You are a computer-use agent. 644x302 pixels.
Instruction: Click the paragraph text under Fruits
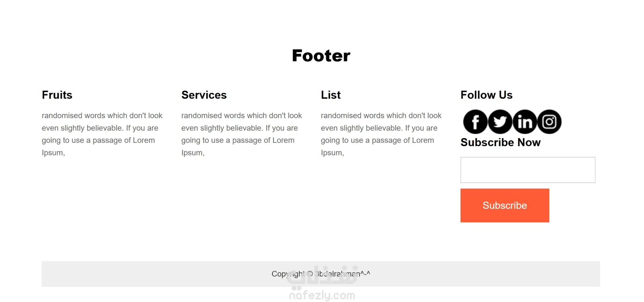(x=102, y=134)
